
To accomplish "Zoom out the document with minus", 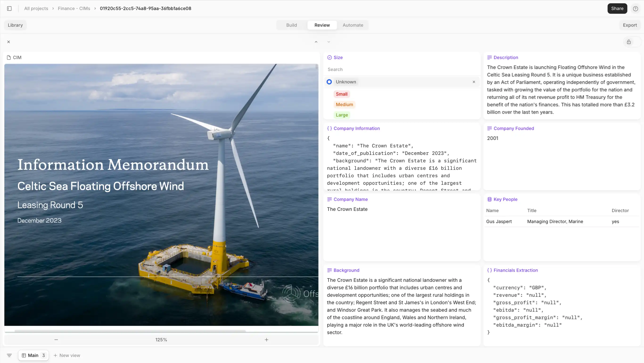I will coord(56,340).
